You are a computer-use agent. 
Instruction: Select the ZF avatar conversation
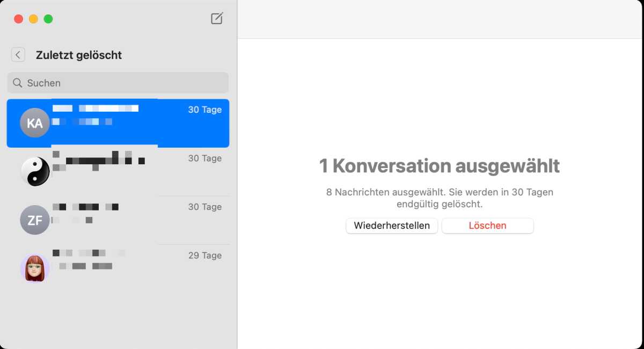(118, 220)
